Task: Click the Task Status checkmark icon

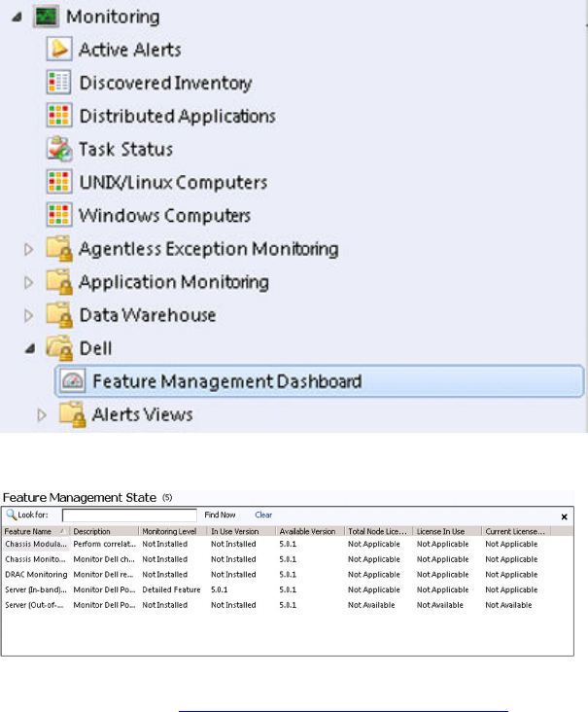Action: tap(59, 149)
